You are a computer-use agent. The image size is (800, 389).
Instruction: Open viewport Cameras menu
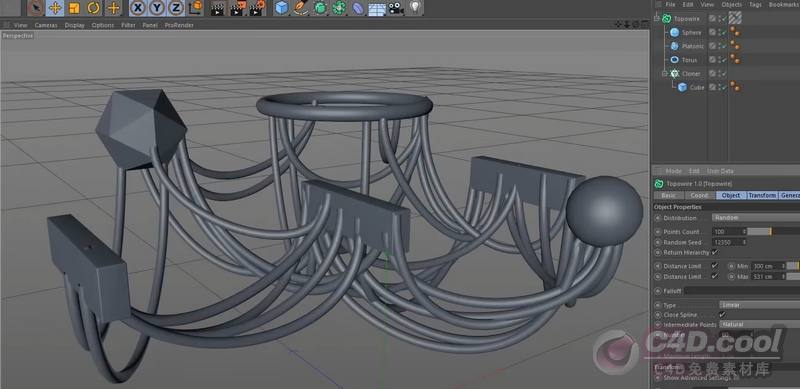tap(46, 25)
